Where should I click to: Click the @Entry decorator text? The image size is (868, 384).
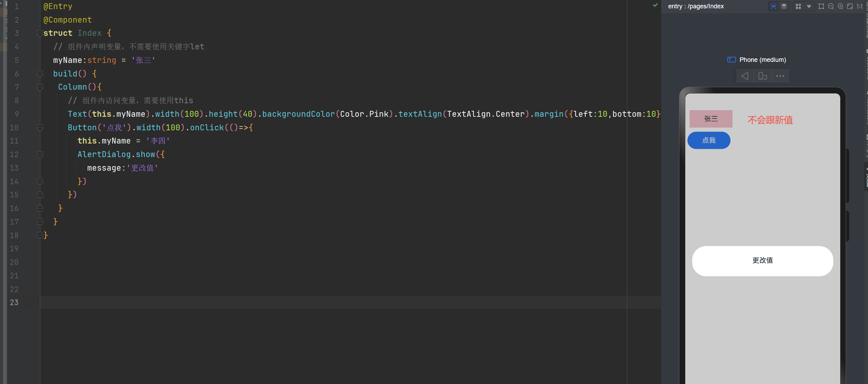58,7
